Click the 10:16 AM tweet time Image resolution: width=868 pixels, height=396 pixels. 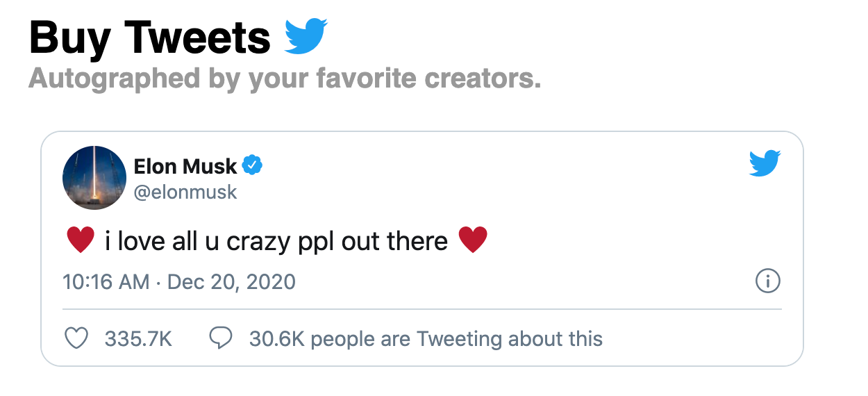click(106, 282)
